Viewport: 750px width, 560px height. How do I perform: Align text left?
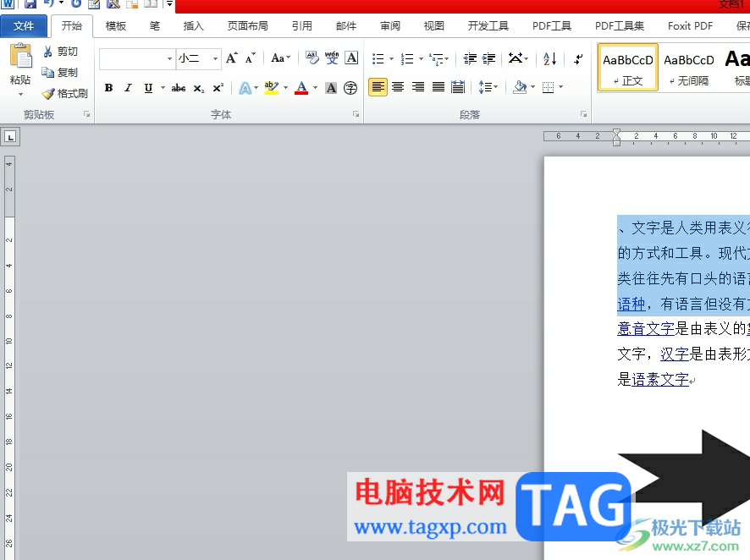pos(378,87)
